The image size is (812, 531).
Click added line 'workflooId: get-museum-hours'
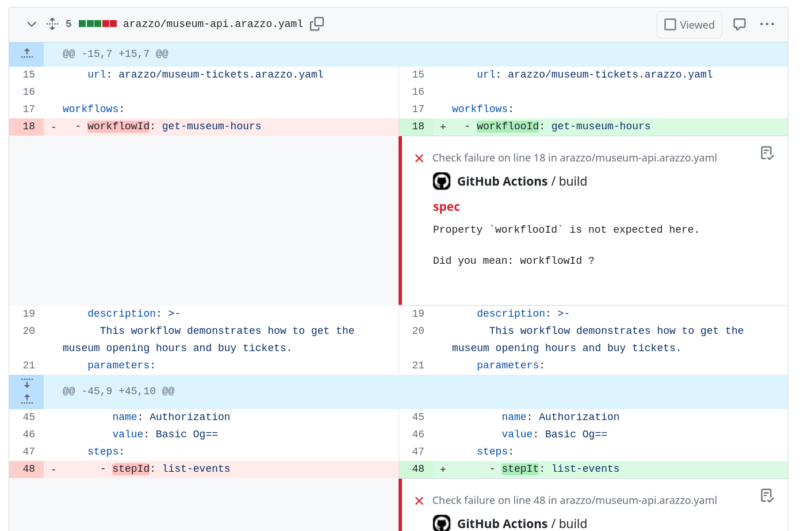(x=564, y=126)
